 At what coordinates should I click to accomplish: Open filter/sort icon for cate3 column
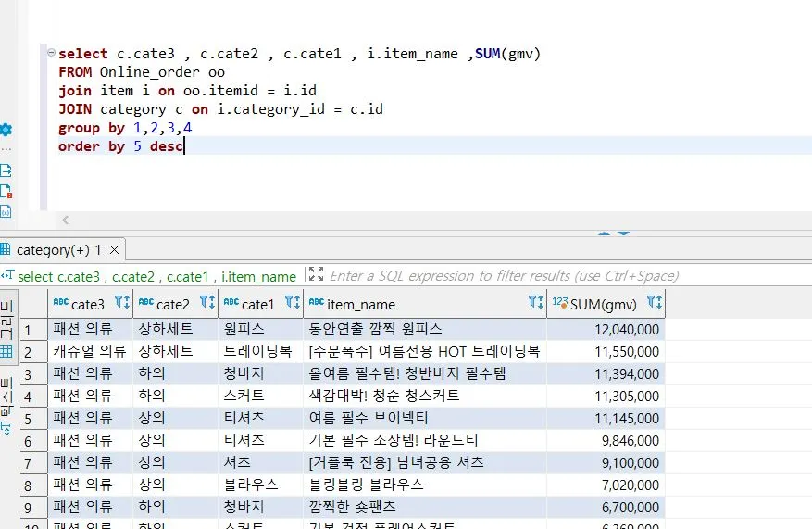pyautogui.click(x=122, y=301)
